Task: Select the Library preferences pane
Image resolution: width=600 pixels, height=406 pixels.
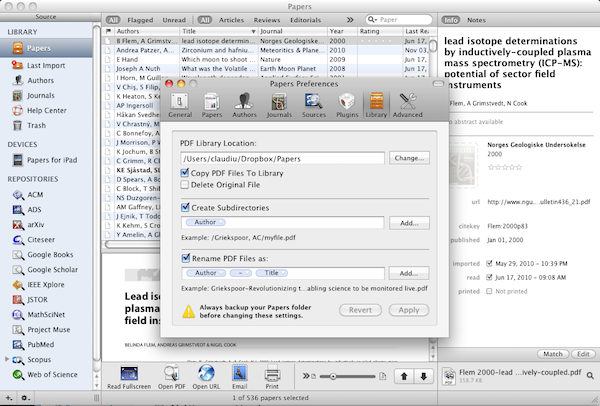Action: (376, 105)
